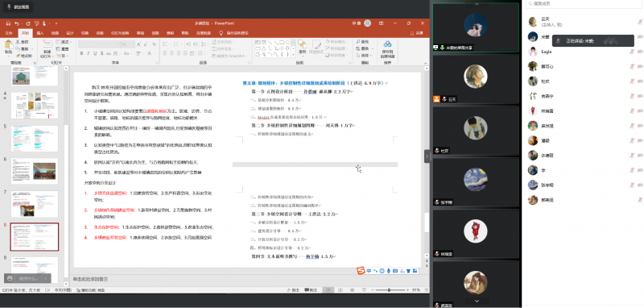Toggle microphone icon for the last listed participant
644x308 pixels.
[640, 200]
